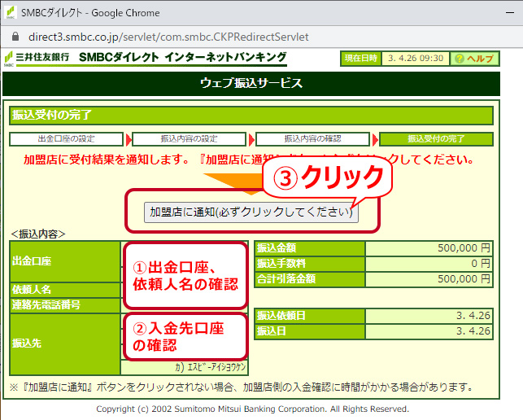Click the <振込内容> heading
Image resolution: width=523 pixels, height=420 pixels.
click(38, 234)
